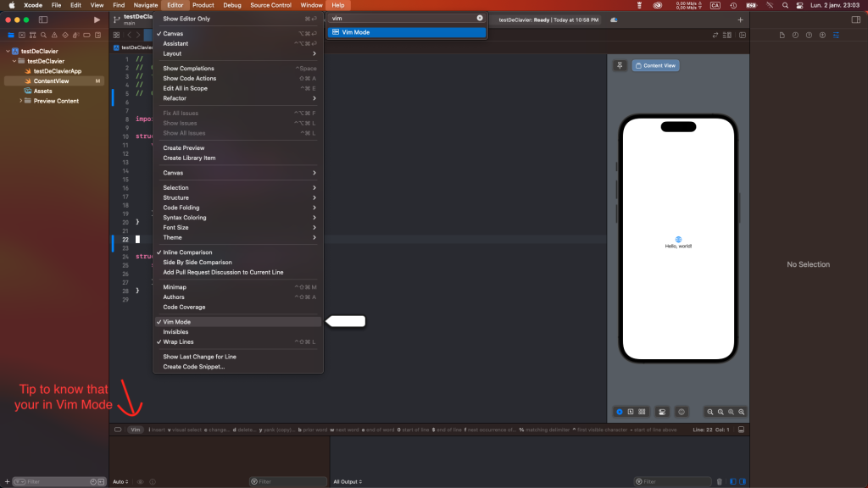The height and width of the screenshot is (488, 868).
Task: Show the Accessibility inspector
Action: [822, 36]
